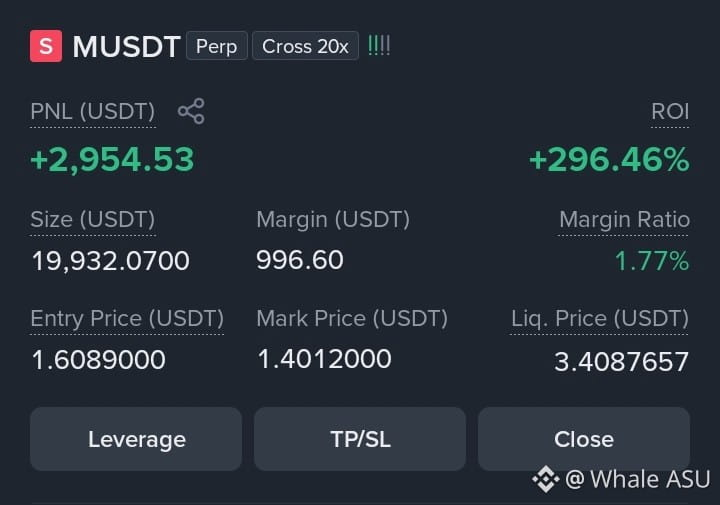720x505 pixels.
Task: Tap the Cross 20x margin mode tag
Action: pyautogui.click(x=305, y=46)
